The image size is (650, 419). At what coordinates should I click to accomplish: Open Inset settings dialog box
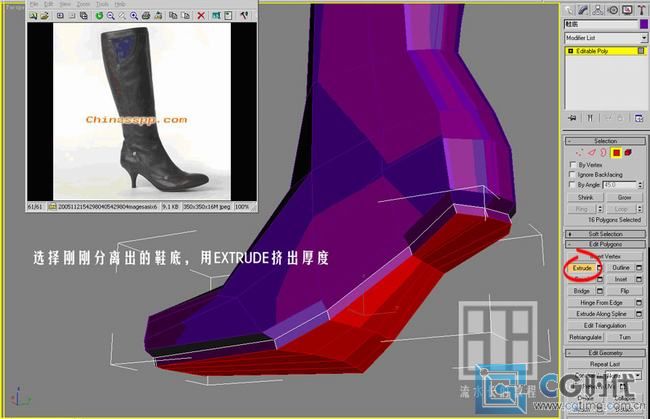[639, 279]
